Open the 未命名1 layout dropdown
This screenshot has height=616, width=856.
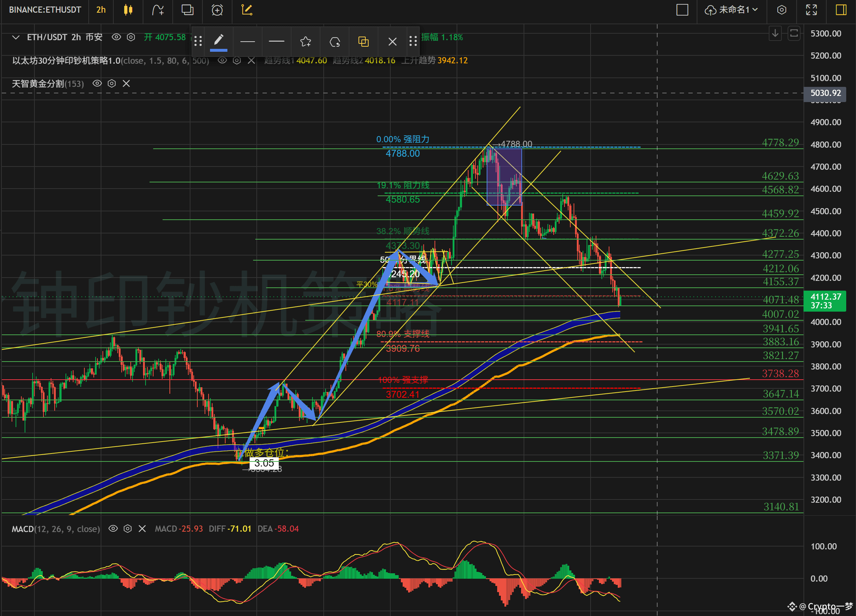coord(731,10)
